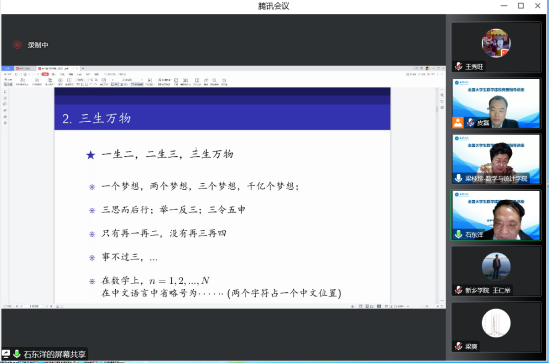Click the muted microphone icon beside 王秀旺
Screen dimensions: 549x363
[459, 66]
